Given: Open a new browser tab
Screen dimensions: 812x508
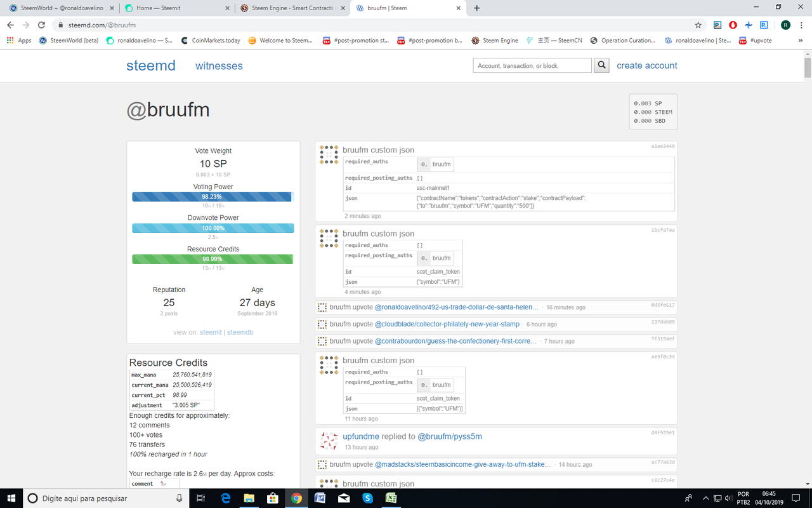Looking at the screenshot, I should point(477,8).
